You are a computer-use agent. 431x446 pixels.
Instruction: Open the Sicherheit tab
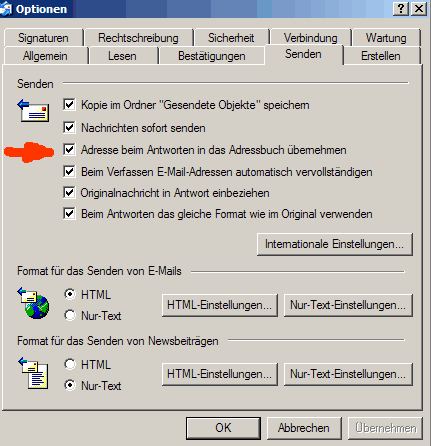point(231,38)
